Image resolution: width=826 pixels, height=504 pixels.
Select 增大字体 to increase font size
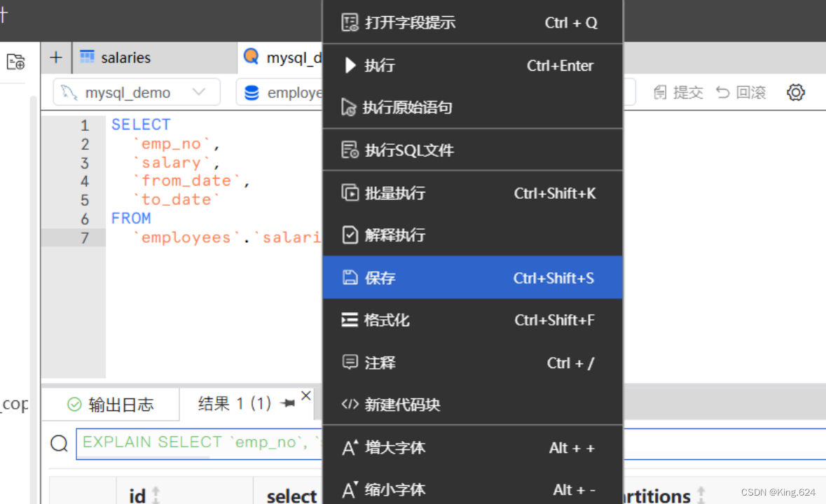(472, 448)
